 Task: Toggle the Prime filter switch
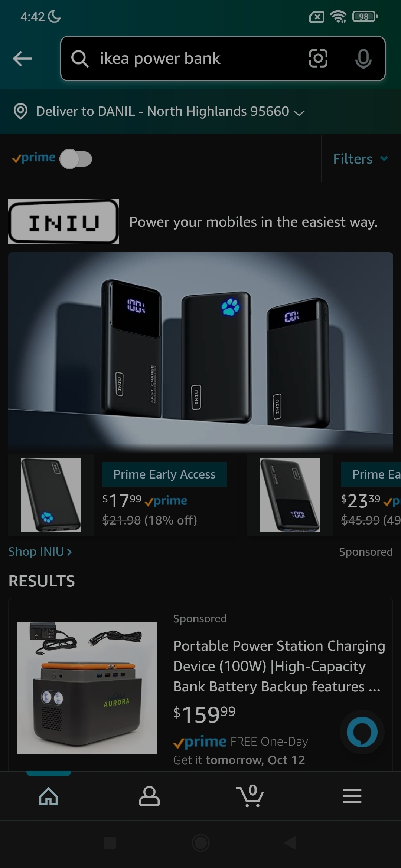coord(76,159)
